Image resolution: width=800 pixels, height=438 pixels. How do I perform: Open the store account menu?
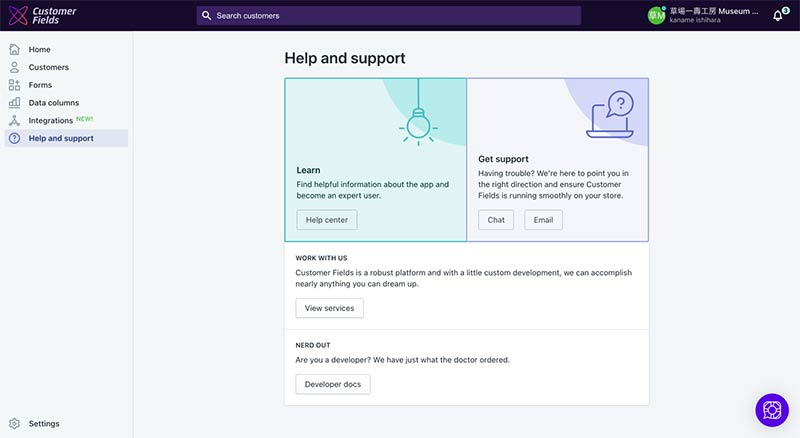click(703, 15)
